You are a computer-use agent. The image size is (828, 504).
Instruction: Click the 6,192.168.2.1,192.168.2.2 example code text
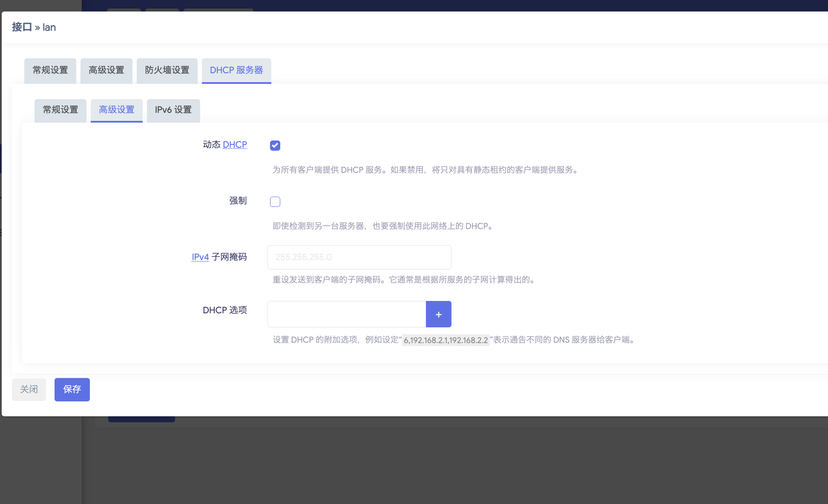pos(446,340)
